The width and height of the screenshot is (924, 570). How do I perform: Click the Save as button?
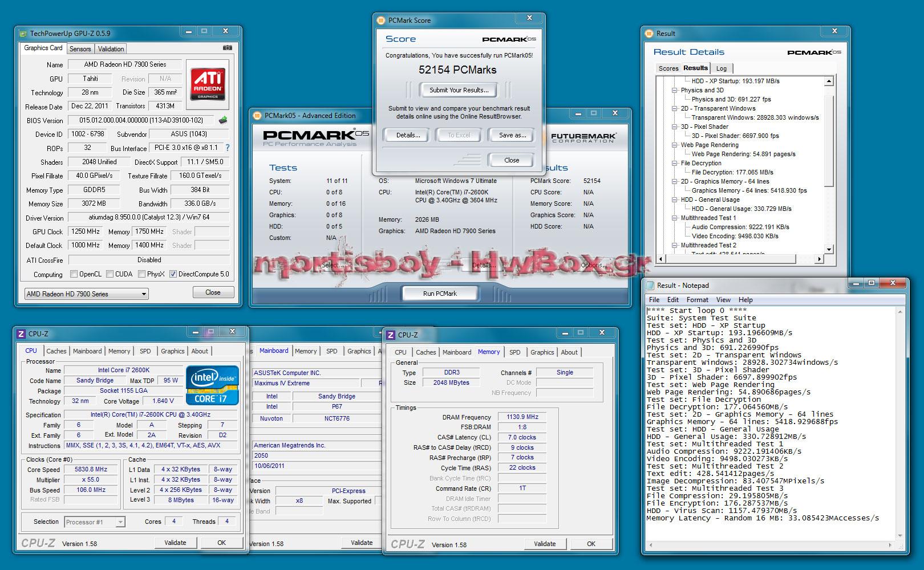(512, 135)
